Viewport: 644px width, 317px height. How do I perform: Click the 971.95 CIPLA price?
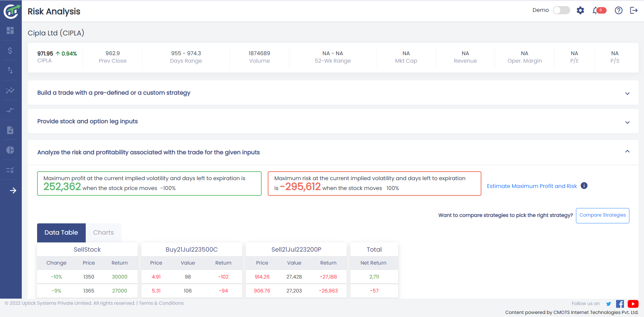pos(45,53)
